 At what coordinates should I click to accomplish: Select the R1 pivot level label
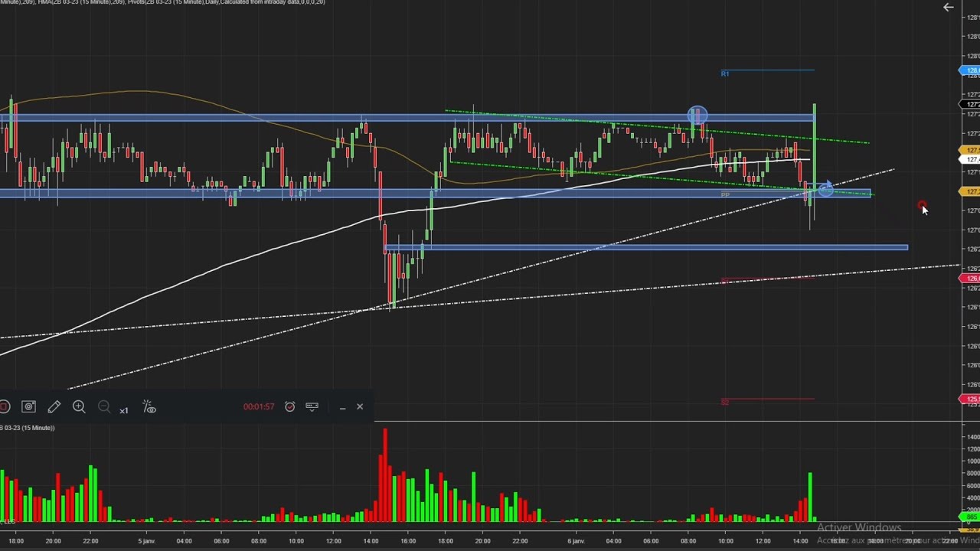pos(725,73)
